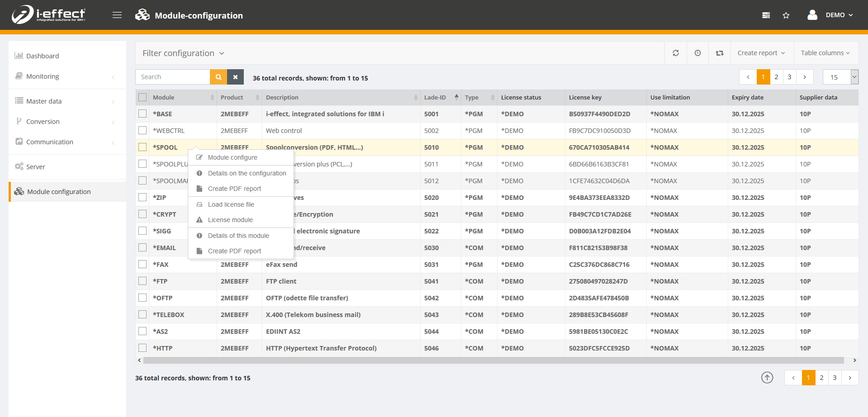The image size is (868, 417).
Task: Check the *FTP row checkbox
Action: click(142, 281)
